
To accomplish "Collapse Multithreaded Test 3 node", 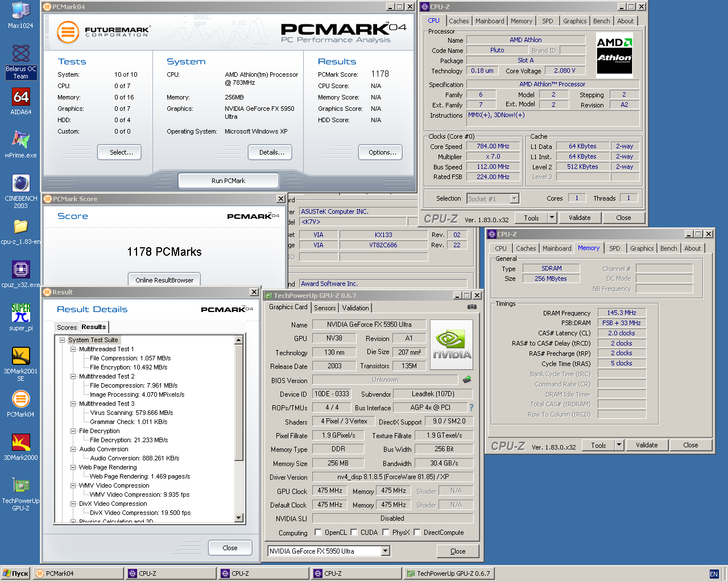I will click(x=73, y=404).
